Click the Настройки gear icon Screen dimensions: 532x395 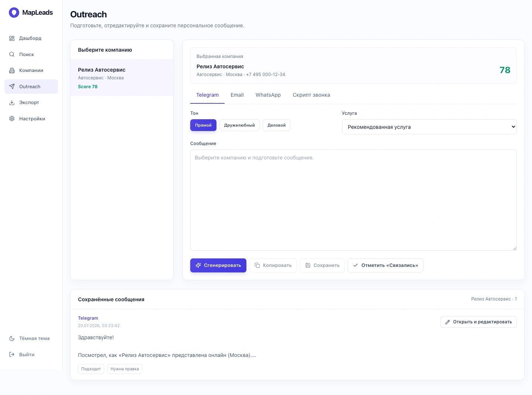click(x=12, y=118)
